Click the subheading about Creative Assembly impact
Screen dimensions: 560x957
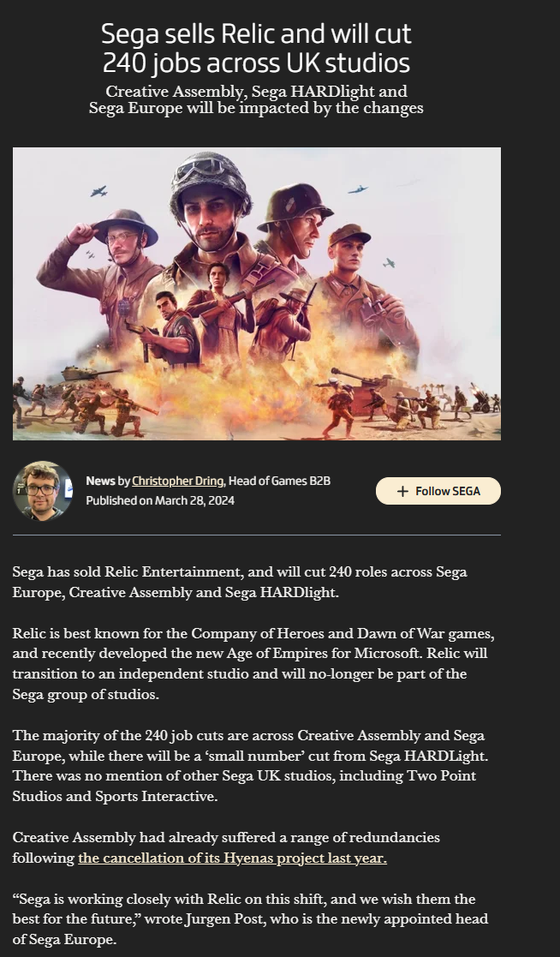(256, 99)
